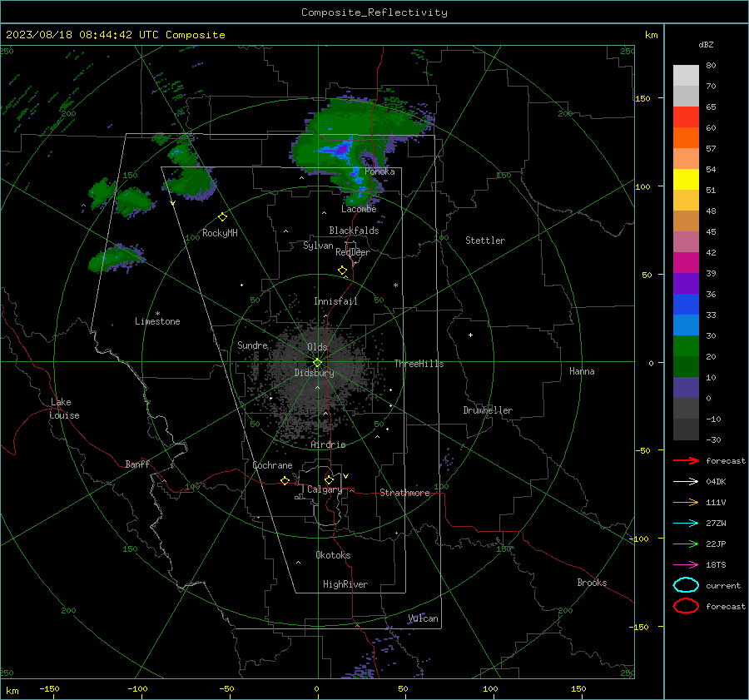Click the cyan current ellipse icon
This screenshot has width=749, height=700.
point(686,585)
